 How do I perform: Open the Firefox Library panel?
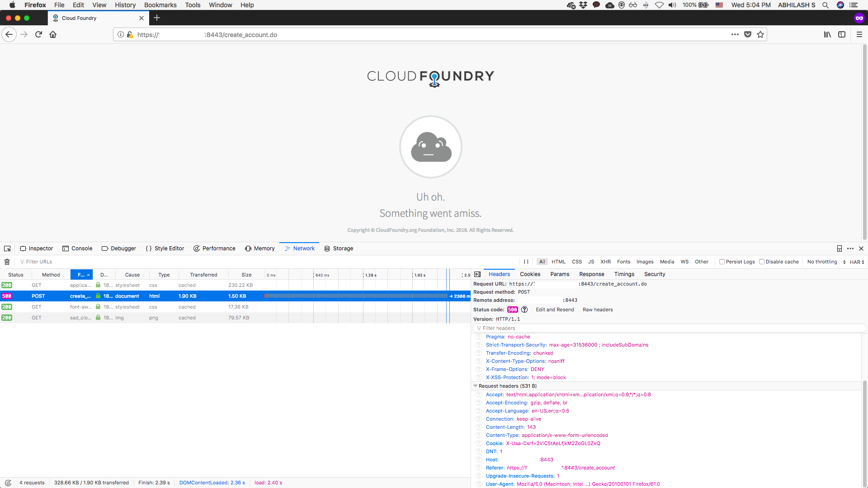click(x=827, y=34)
